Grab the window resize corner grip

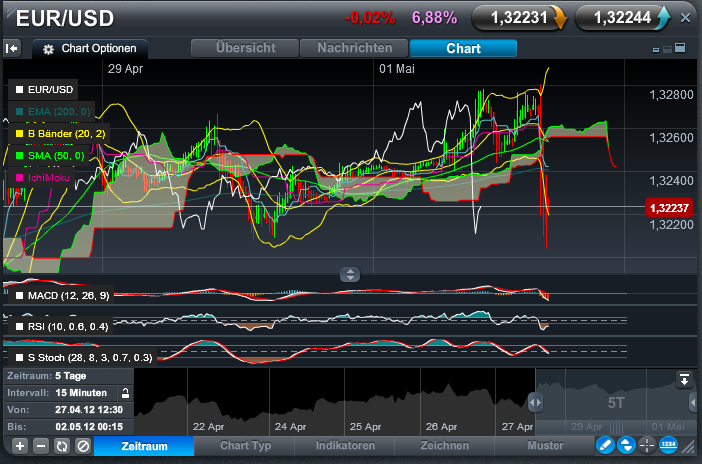[x=689, y=446]
